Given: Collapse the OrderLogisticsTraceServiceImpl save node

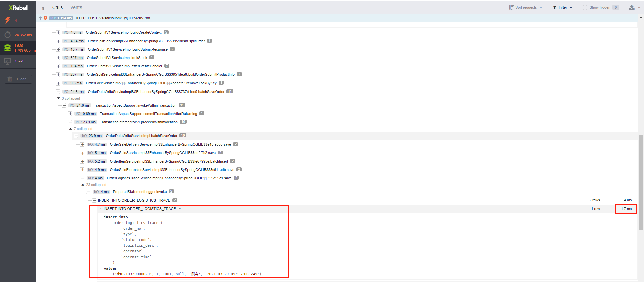Looking at the screenshot, I should pyautogui.click(x=82, y=178).
